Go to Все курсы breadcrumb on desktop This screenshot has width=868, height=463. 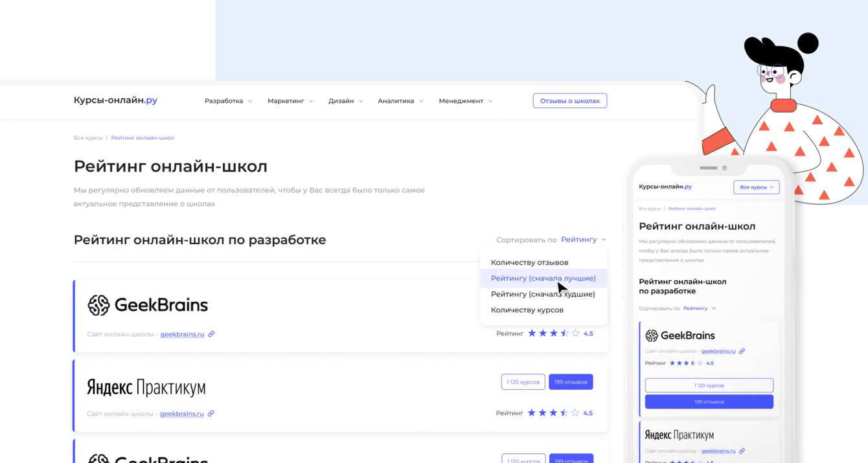88,138
